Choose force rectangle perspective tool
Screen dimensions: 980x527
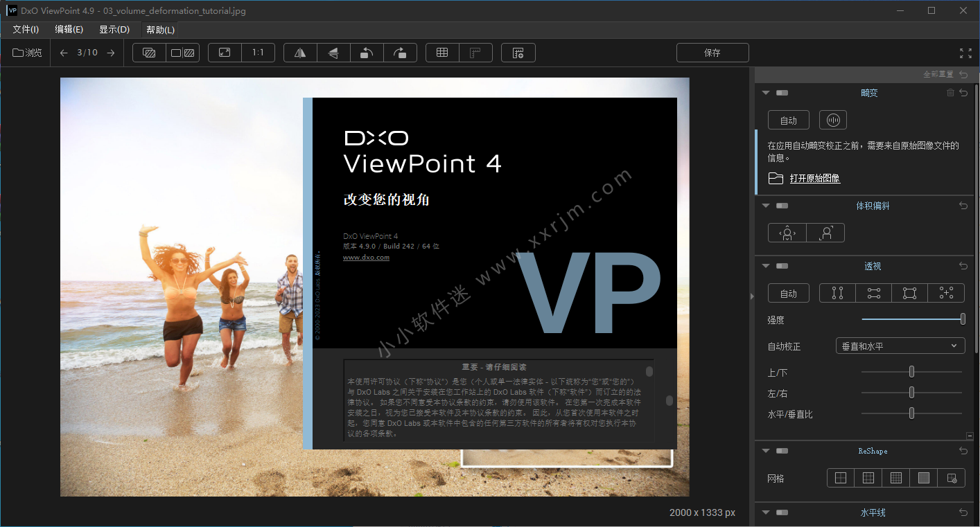click(x=910, y=293)
